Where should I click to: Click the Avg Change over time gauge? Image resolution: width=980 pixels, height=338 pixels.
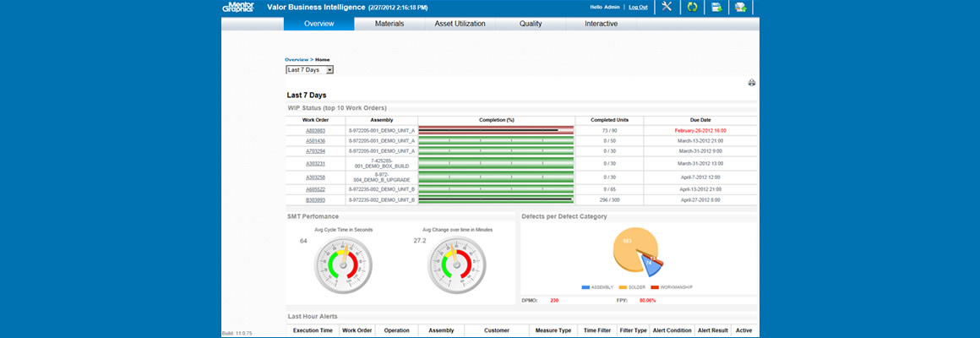click(457, 264)
